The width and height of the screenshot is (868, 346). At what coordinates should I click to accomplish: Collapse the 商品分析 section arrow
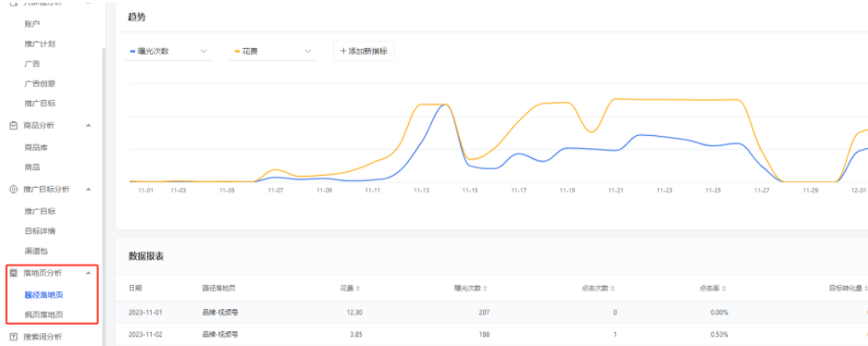(88, 126)
